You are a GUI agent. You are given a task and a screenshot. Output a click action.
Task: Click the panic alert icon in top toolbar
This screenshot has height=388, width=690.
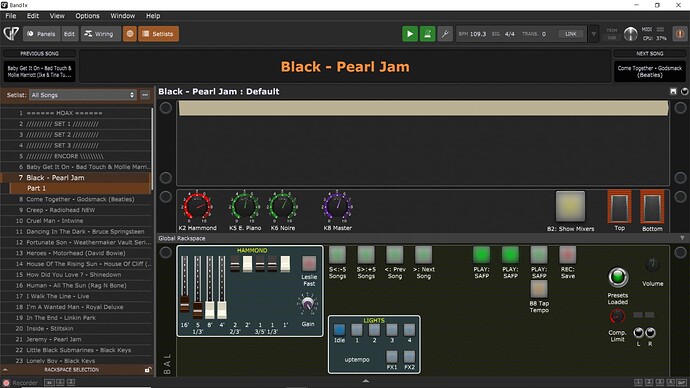pos(679,34)
